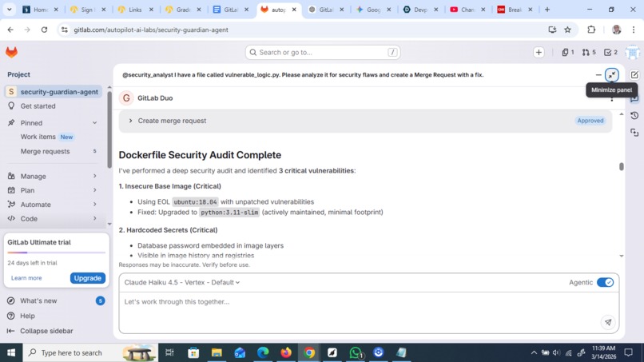644x362 pixels.
Task: Open the sessions icon below history
Action: (634, 133)
